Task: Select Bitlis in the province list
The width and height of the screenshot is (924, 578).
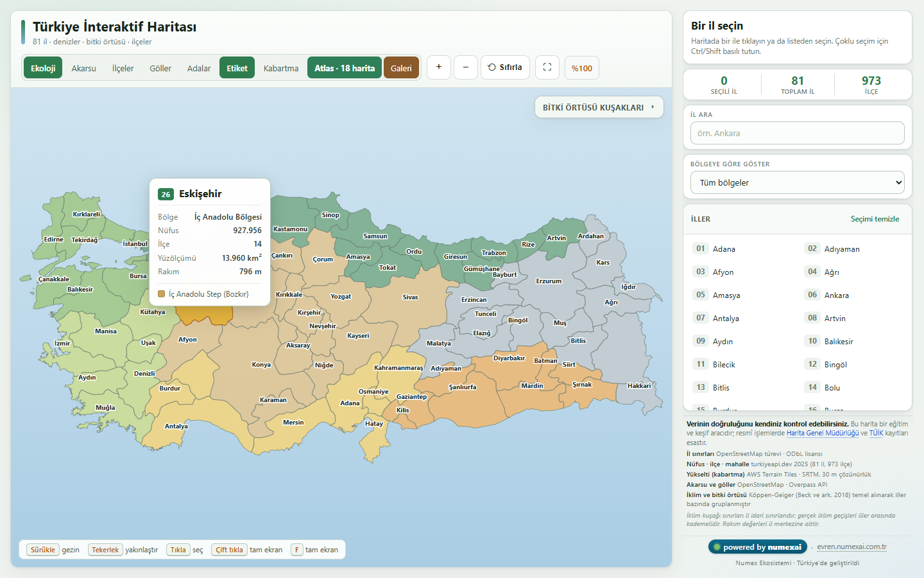Action: coord(742,387)
